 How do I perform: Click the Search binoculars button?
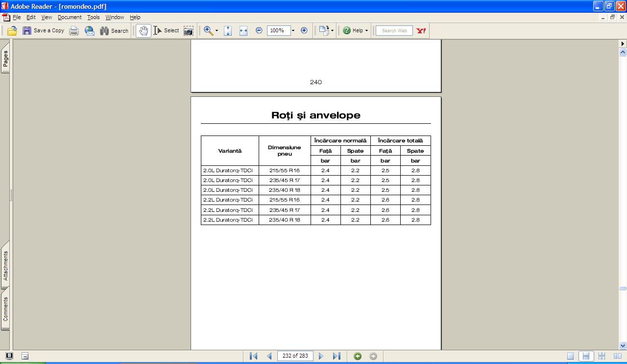pos(114,31)
